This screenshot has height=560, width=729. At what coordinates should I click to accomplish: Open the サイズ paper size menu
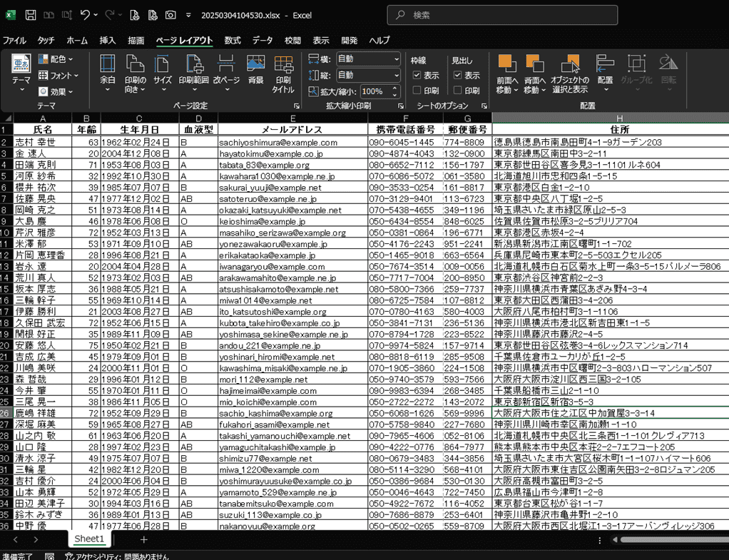pyautogui.click(x=163, y=73)
